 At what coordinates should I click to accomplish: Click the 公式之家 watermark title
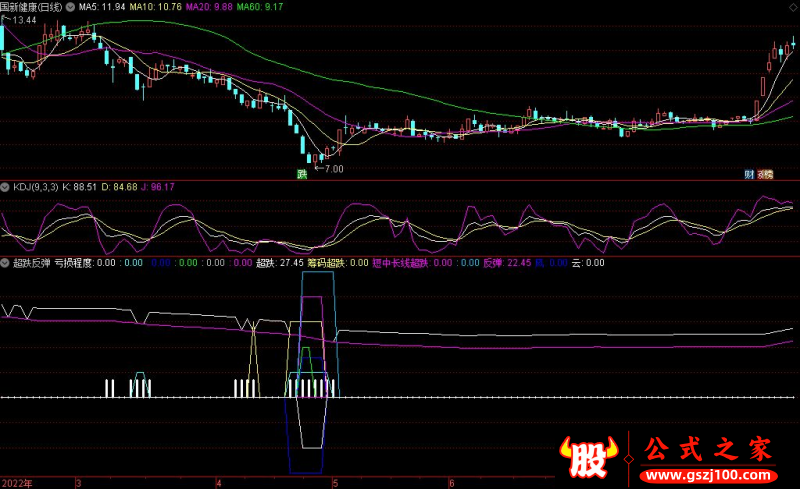708,449
